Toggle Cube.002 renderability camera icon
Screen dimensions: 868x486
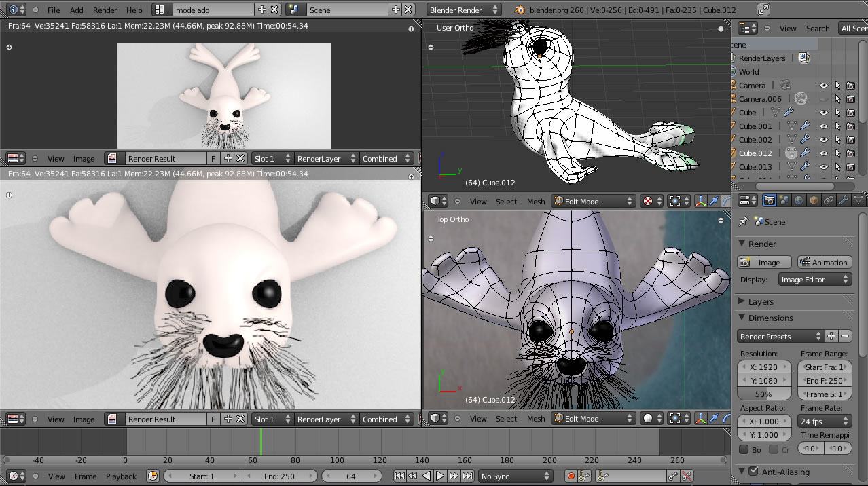(x=850, y=140)
